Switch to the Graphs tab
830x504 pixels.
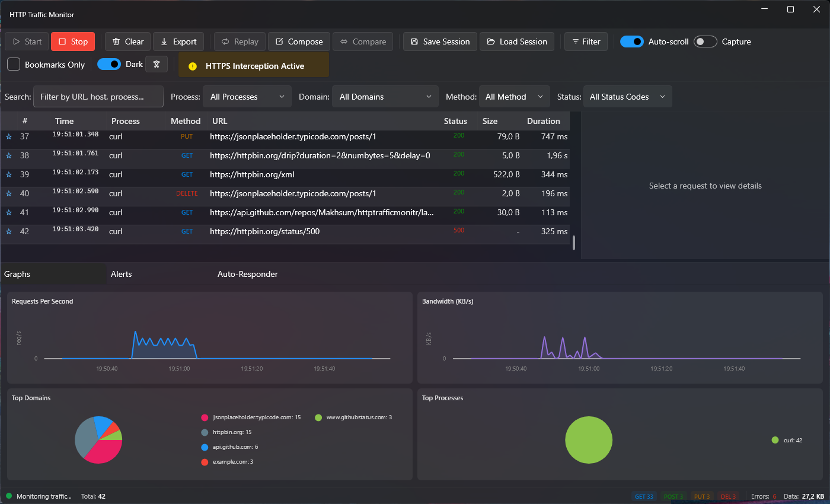click(x=53, y=274)
